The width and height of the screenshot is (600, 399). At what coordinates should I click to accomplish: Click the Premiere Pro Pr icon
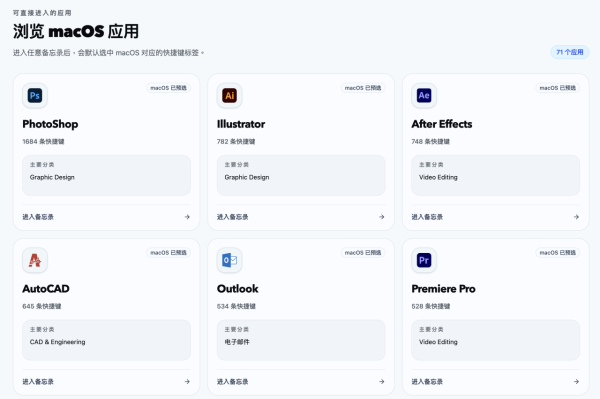tap(424, 261)
